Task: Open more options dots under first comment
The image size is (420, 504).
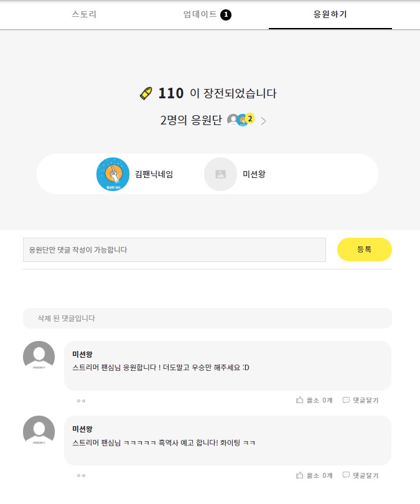Action: click(81, 401)
